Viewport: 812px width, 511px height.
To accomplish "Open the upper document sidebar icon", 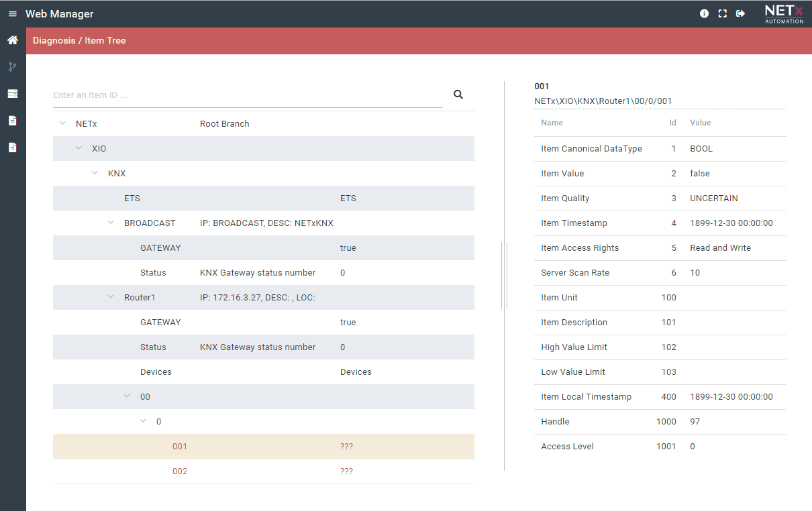I will pyautogui.click(x=12, y=121).
